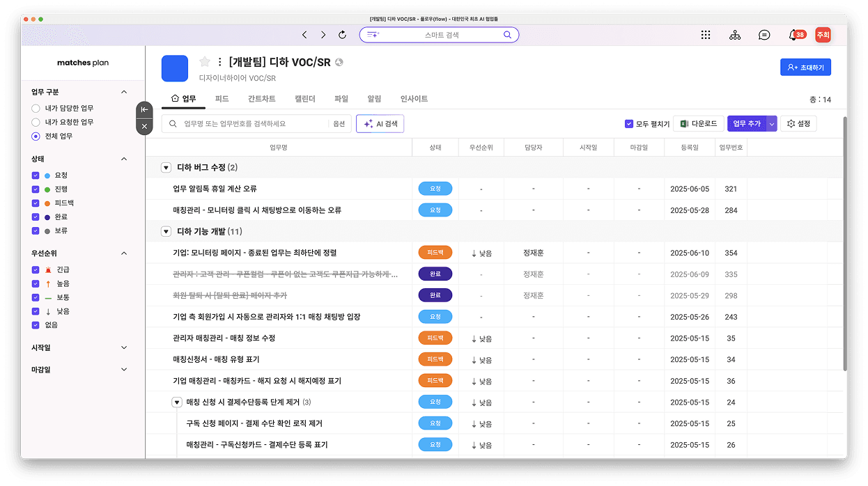Launch AI 검색 search
Image resolution: width=868 pixels, height=486 pixels.
[380, 124]
